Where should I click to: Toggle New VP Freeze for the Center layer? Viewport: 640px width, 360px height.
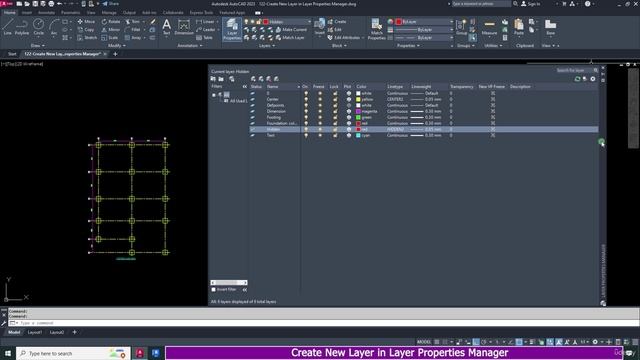[493, 99]
